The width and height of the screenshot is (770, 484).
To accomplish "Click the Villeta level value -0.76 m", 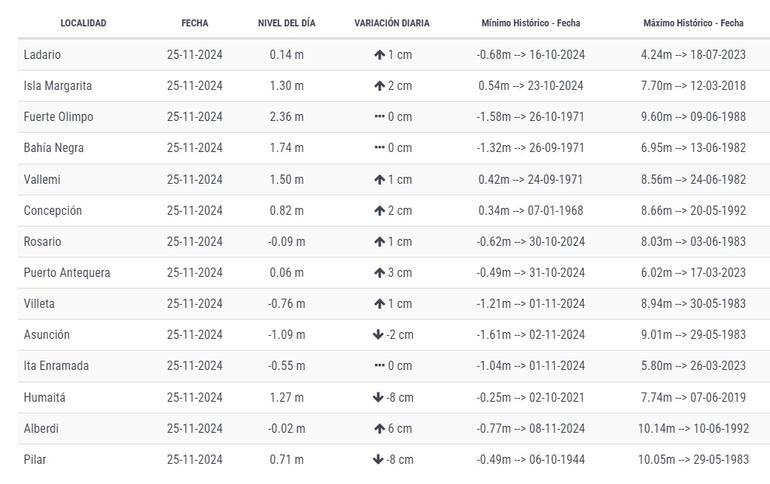I will point(287,304).
